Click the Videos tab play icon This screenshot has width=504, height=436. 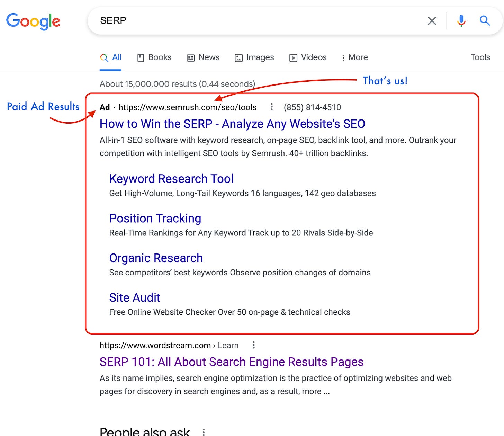click(x=293, y=58)
